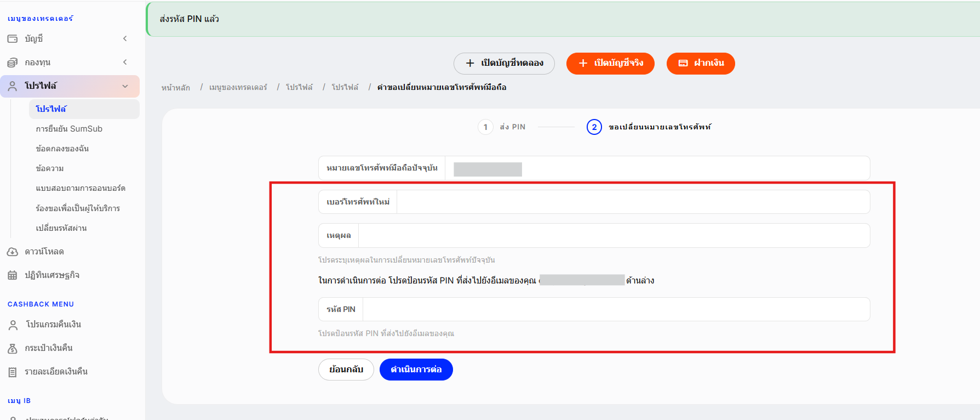The image size is (980, 420).
Task: Click the cashback wallet money-bag icon
Action: pos(12,348)
